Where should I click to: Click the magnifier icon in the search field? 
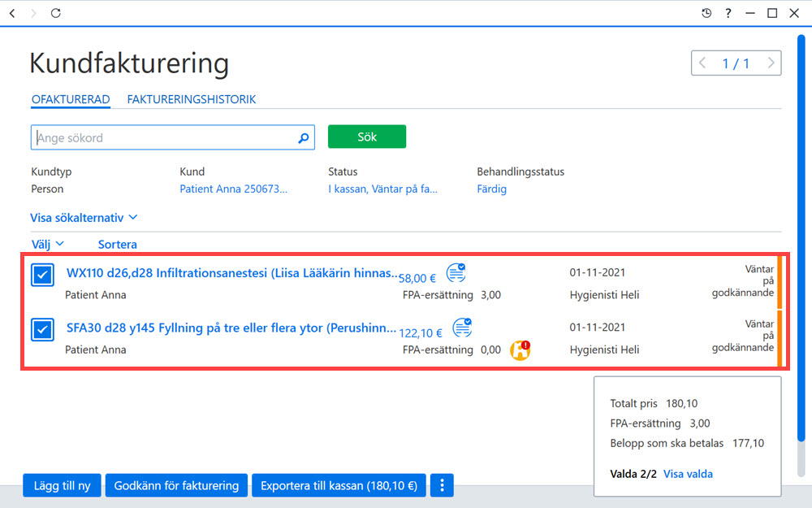[304, 138]
